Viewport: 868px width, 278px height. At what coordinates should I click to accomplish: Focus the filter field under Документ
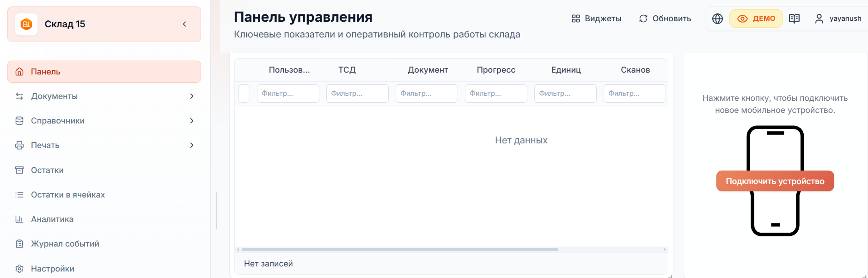click(x=427, y=93)
